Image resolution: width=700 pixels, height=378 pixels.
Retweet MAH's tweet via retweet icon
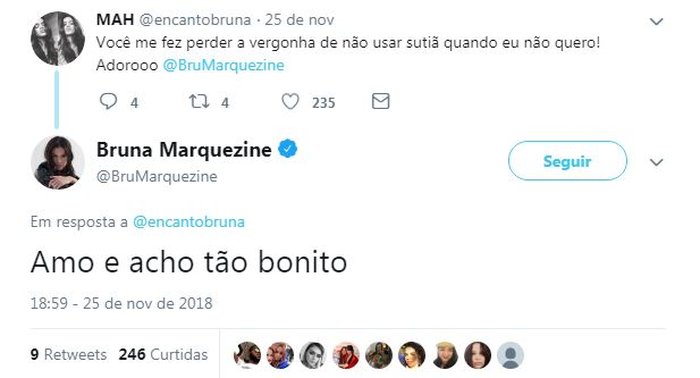click(x=199, y=102)
